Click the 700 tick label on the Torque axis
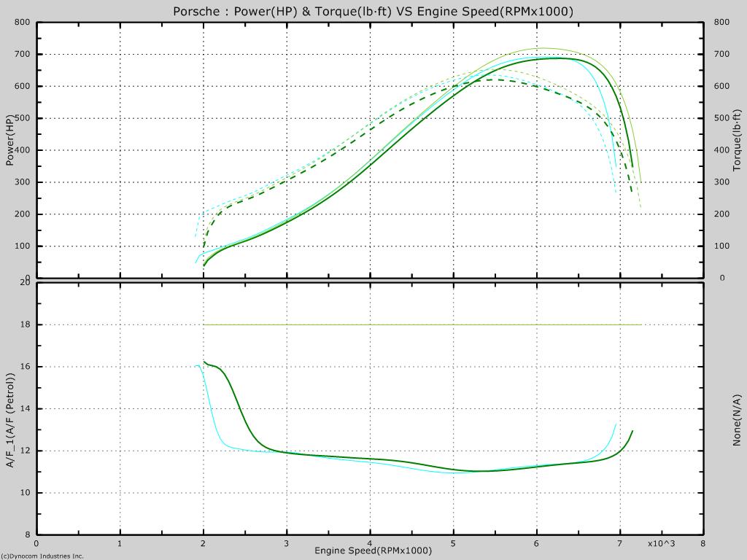The height and width of the screenshot is (560, 747). pyautogui.click(x=721, y=54)
